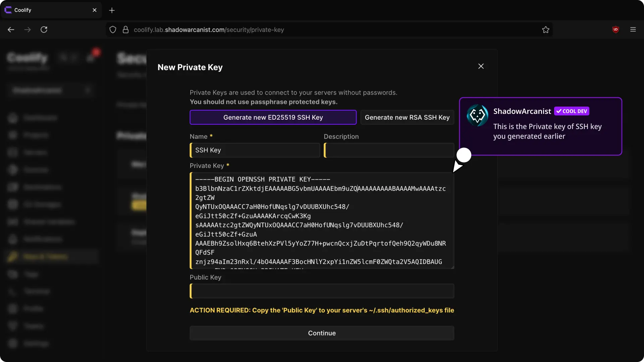This screenshot has height=362, width=644.
Task: Reload the page with refresh icon
Action: point(44,29)
